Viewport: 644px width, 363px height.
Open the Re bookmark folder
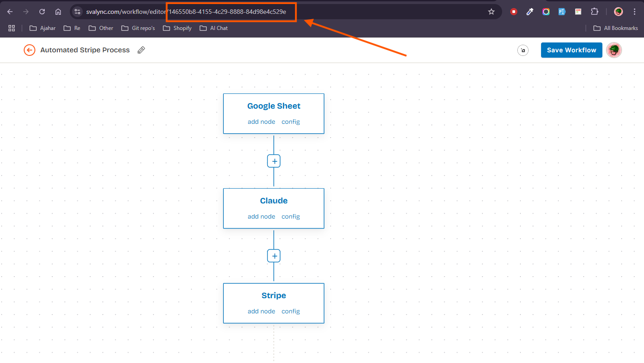[x=72, y=28]
